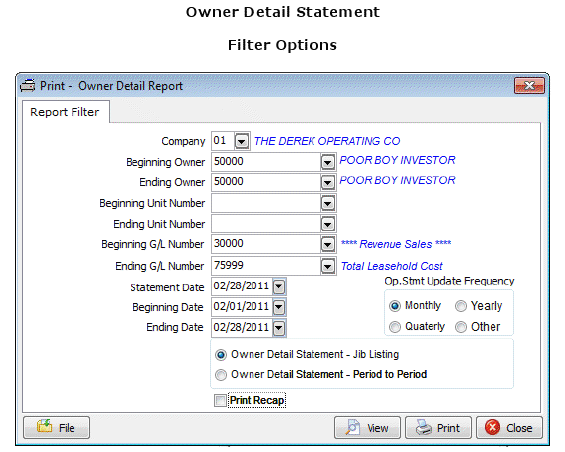
Task: Enable the Print Recap checkbox
Action: pyautogui.click(x=220, y=400)
